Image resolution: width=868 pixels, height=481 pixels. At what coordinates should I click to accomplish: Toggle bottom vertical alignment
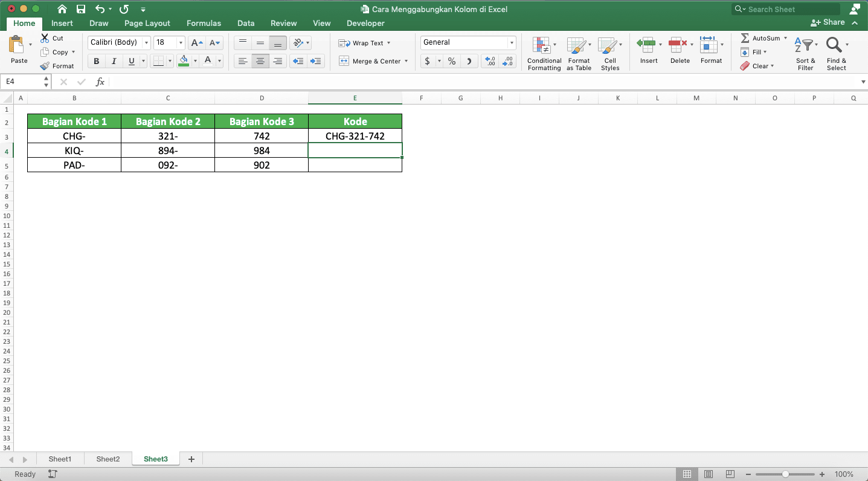click(278, 42)
